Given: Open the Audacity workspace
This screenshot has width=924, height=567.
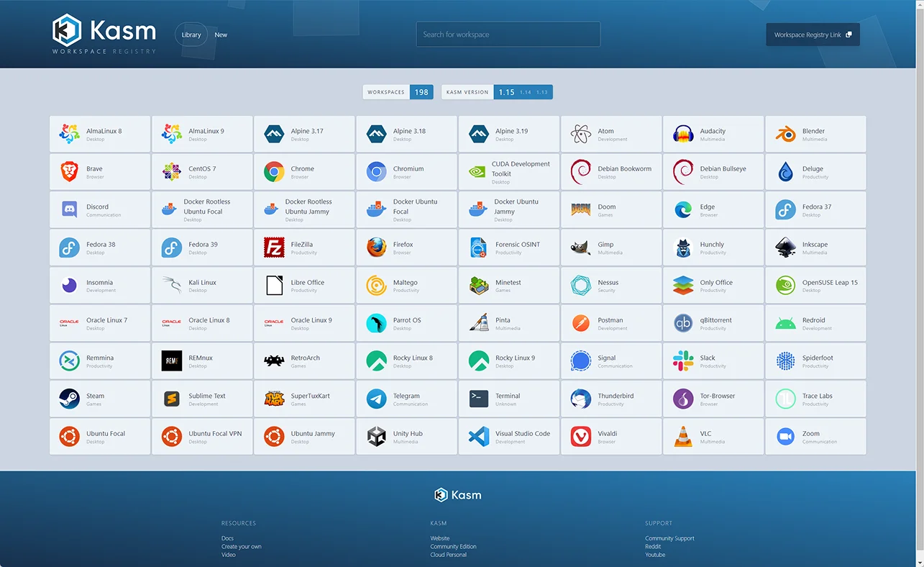Looking at the screenshot, I should coord(713,134).
